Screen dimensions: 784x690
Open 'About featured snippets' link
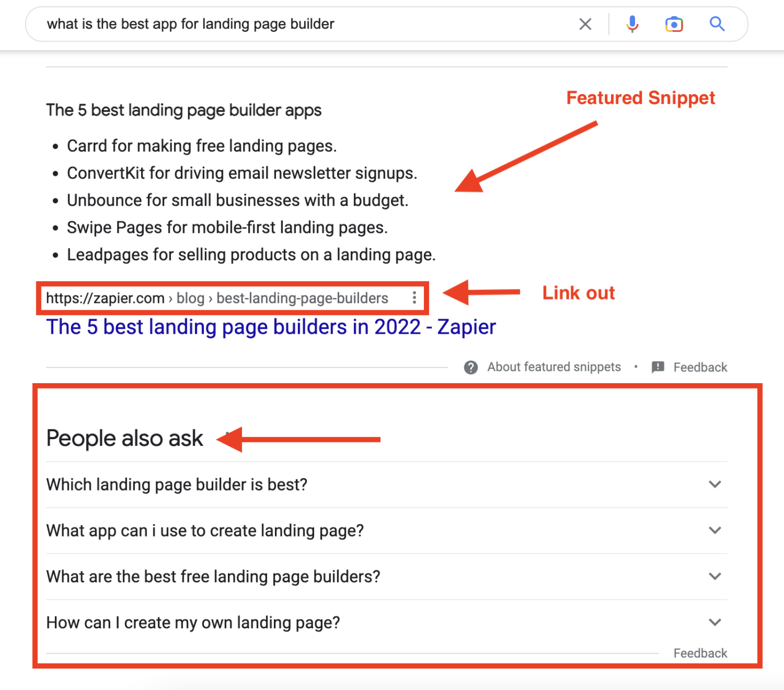554,367
